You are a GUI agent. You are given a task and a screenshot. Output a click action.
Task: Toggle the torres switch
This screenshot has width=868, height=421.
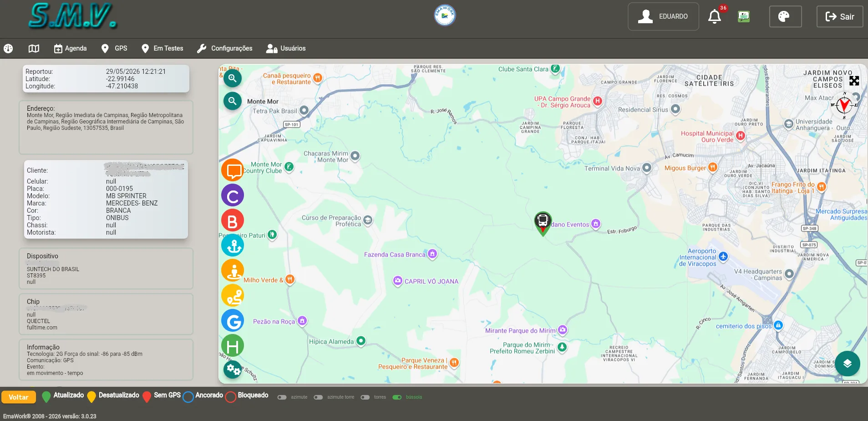tap(365, 397)
